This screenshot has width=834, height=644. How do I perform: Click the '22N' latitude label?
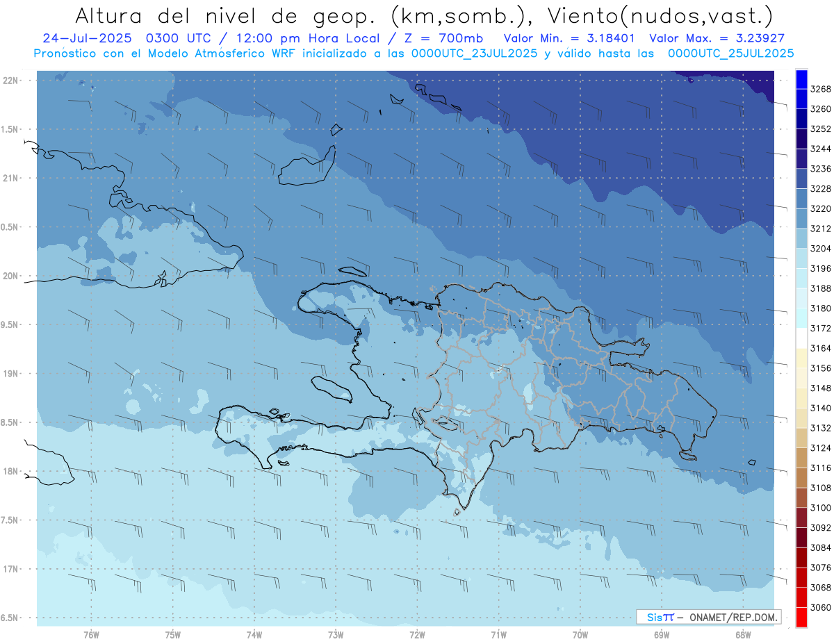[x=10, y=81]
